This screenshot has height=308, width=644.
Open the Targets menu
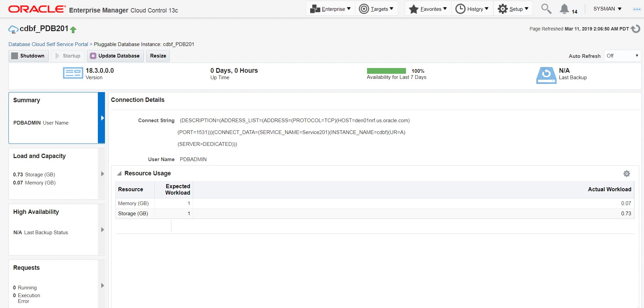pyautogui.click(x=376, y=9)
